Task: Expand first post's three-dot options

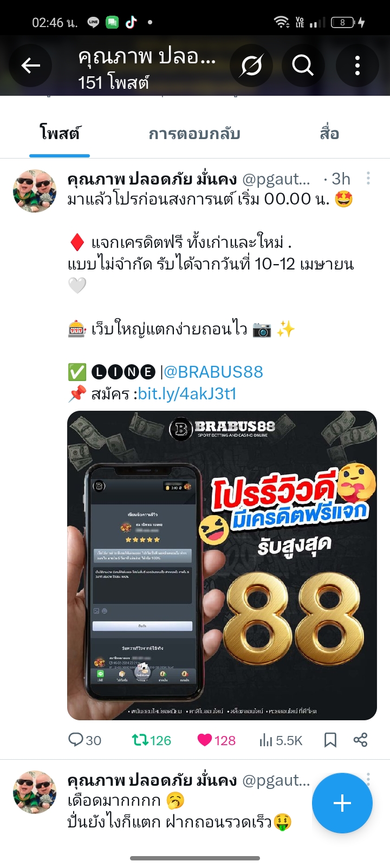Action: [x=368, y=178]
